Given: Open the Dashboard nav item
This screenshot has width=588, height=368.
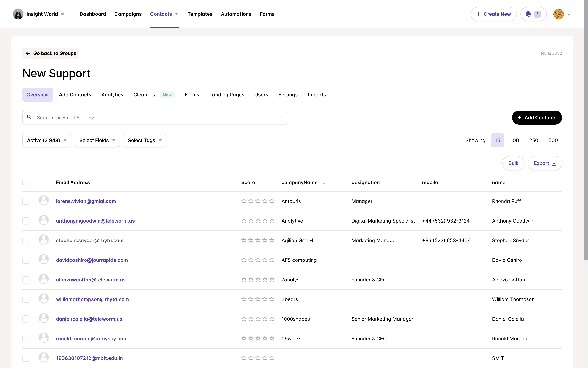Looking at the screenshot, I should coord(93,14).
